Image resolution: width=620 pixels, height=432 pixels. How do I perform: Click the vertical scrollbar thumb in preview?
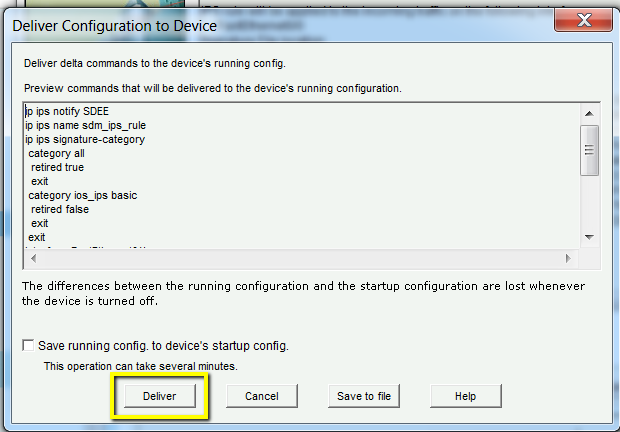(x=589, y=149)
